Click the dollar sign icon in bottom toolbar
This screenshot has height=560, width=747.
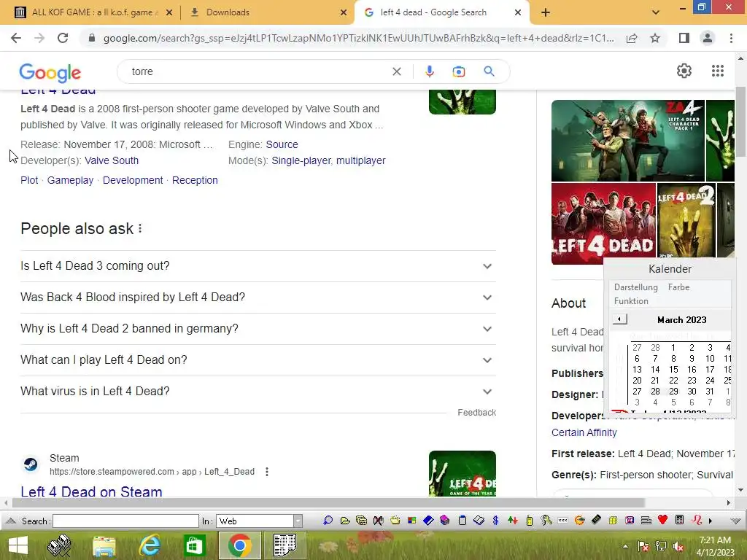[x=495, y=521]
